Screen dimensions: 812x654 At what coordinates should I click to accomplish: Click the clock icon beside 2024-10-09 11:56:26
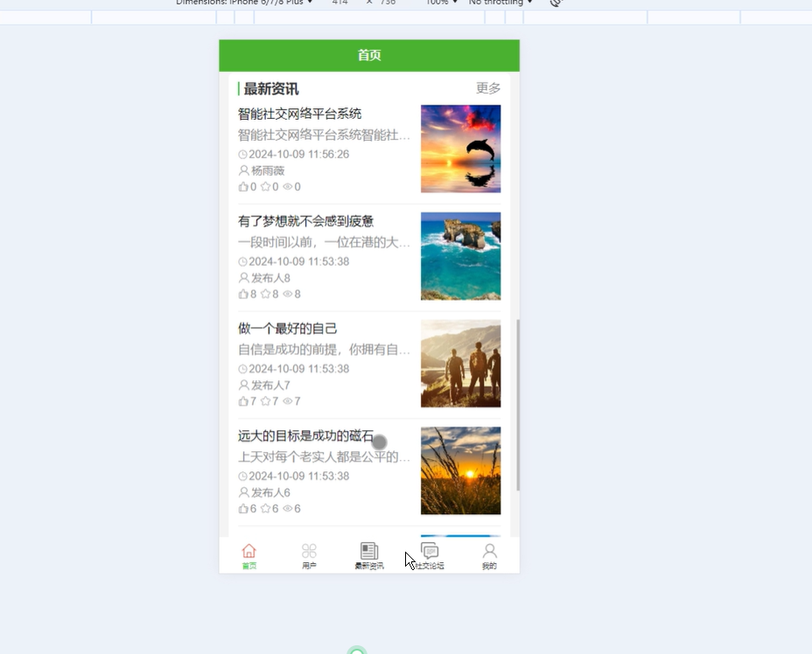243,154
